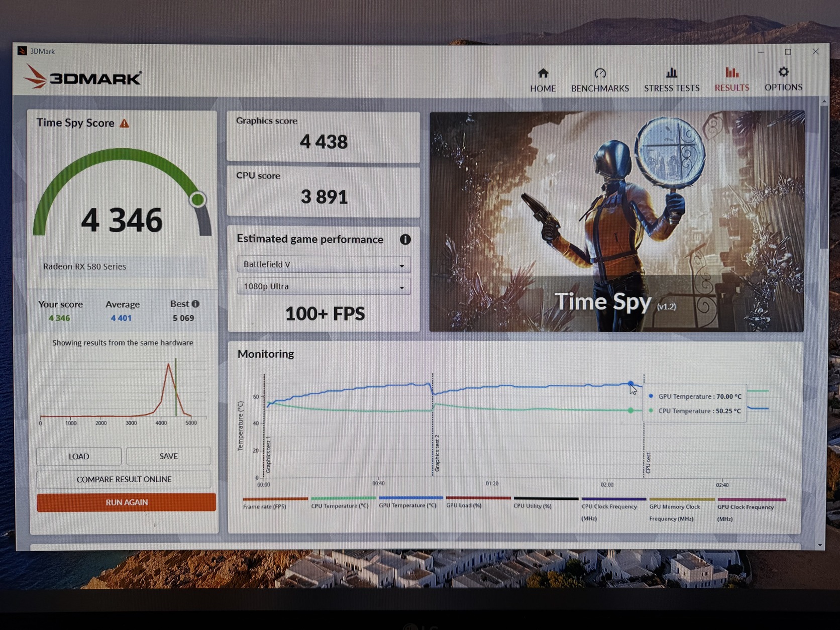Click the score gauge indicator knob
The width and height of the screenshot is (840, 630).
pyautogui.click(x=198, y=199)
